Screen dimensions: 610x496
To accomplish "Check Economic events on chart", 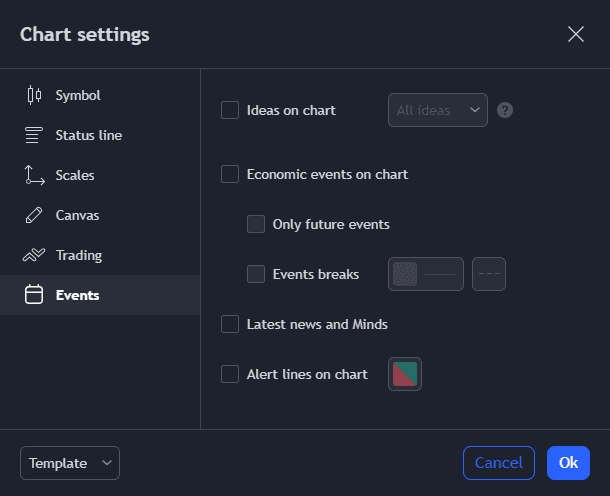I will click(230, 174).
